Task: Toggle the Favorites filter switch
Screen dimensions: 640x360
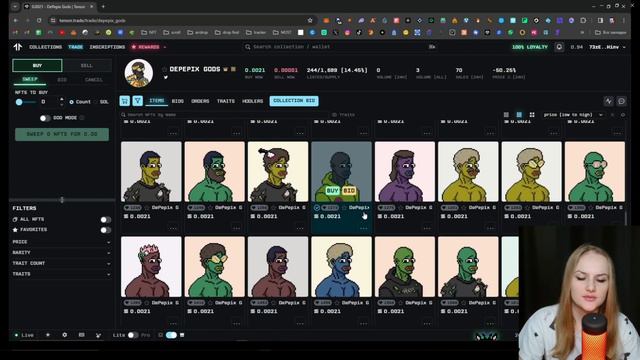Action: (105, 230)
